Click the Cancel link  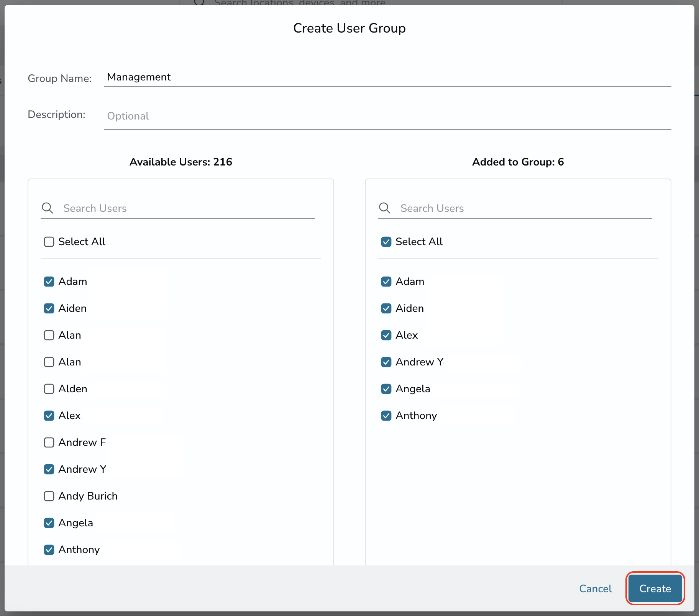coord(595,588)
